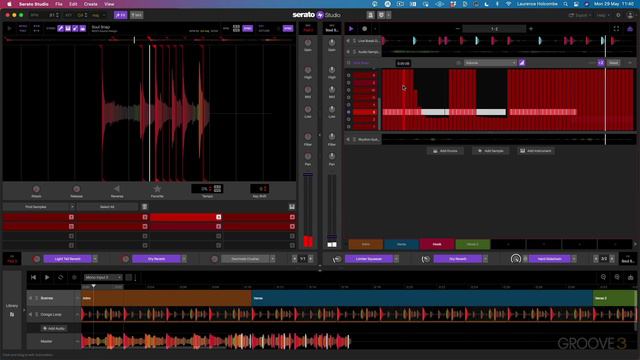This screenshot has height=360, width=640.
Task: Click the Wi-Fi icon in menu bar
Action: (x=508, y=4)
